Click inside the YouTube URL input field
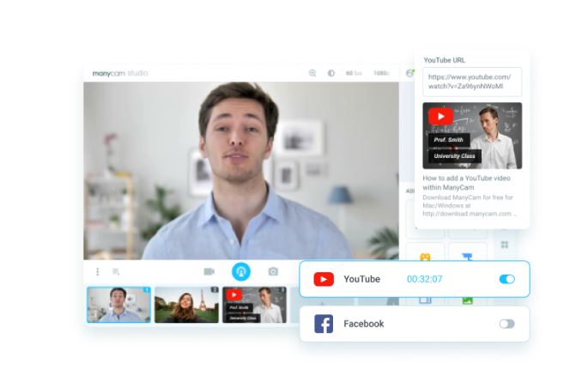Image resolution: width=588 pixels, height=377 pixels. tap(472, 82)
